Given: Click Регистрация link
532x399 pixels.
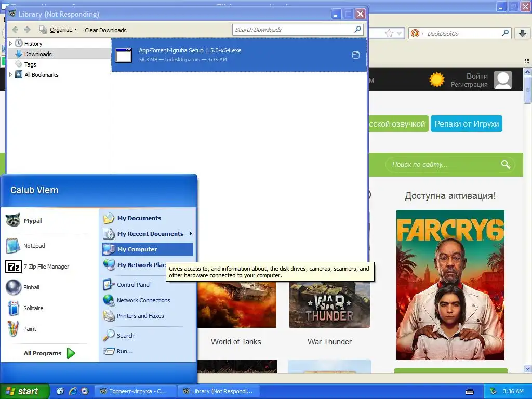Looking at the screenshot, I should pyautogui.click(x=469, y=85).
